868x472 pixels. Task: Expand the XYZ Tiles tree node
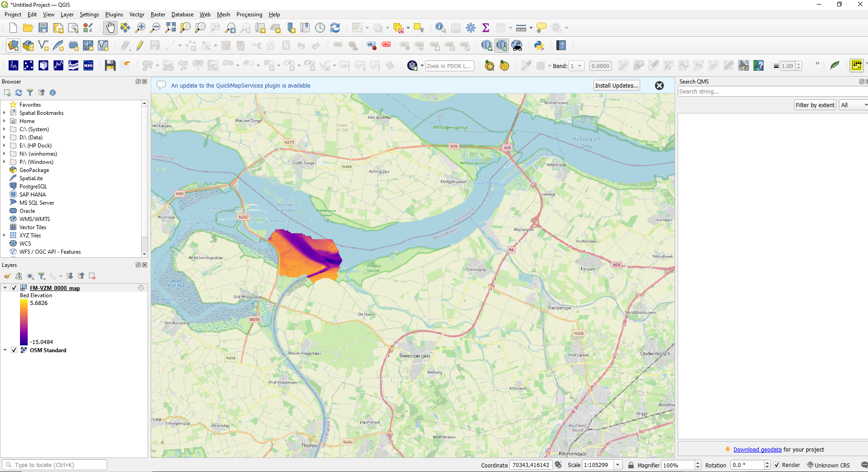[5, 235]
